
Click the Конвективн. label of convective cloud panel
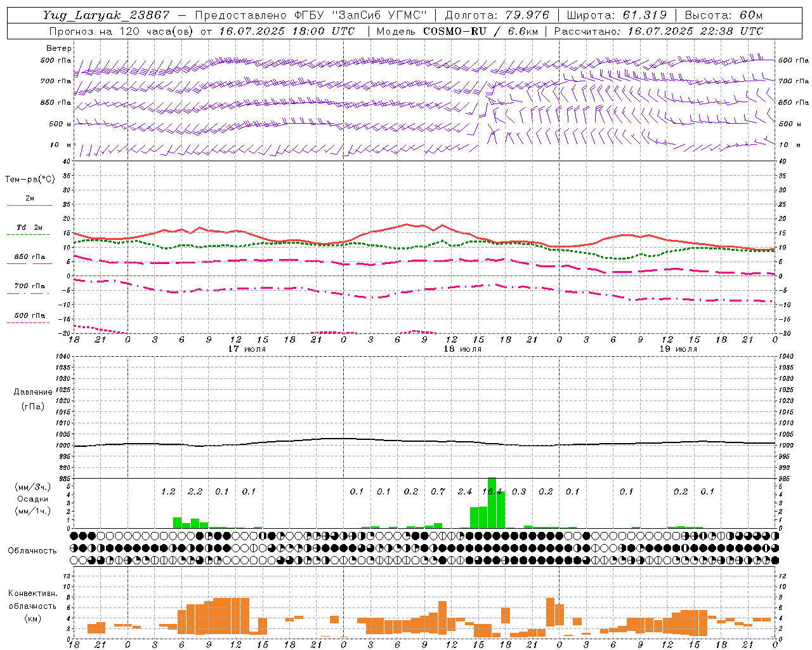32,594
